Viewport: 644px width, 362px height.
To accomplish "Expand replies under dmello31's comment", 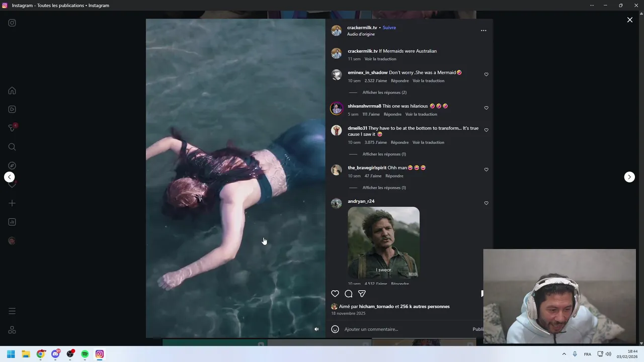I will [384, 154].
